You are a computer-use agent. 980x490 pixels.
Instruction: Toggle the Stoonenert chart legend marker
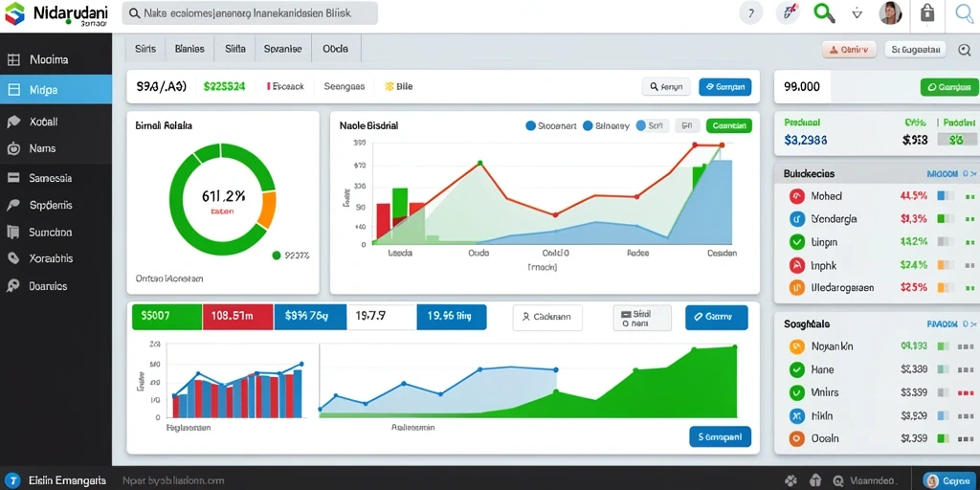(x=531, y=125)
